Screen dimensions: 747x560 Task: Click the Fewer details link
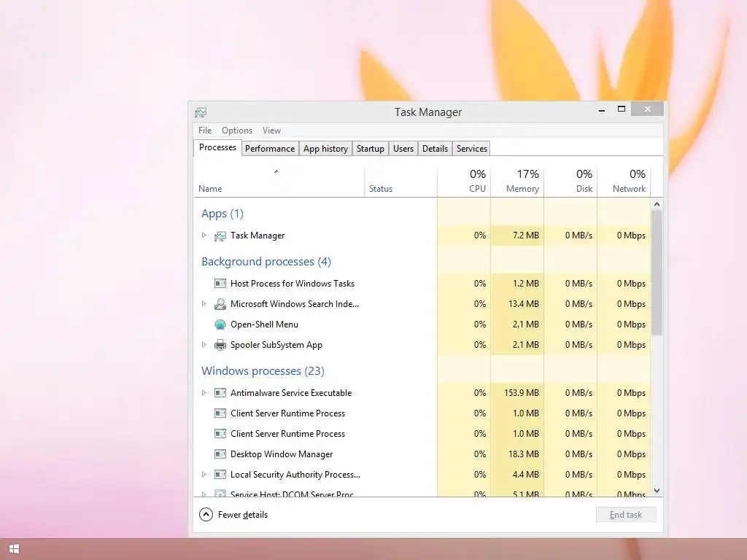click(x=243, y=515)
